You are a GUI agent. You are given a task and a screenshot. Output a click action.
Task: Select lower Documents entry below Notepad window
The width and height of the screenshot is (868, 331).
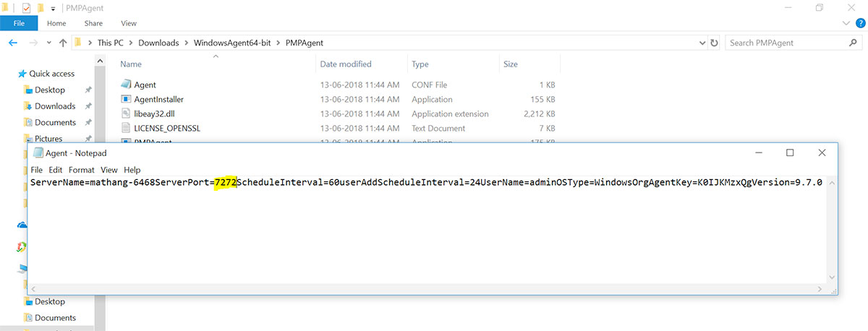pyautogui.click(x=55, y=318)
